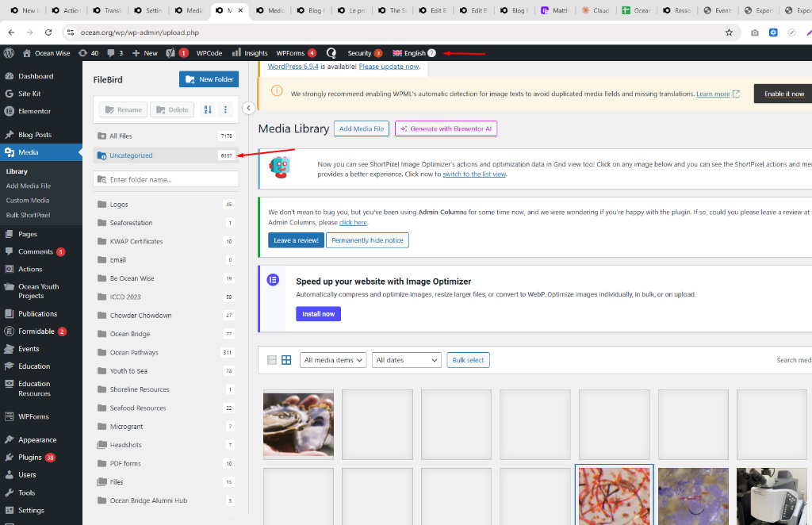The width and height of the screenshot is (812, 525).
Task: Open the Ocean Wise site home link
Action: 47,53
